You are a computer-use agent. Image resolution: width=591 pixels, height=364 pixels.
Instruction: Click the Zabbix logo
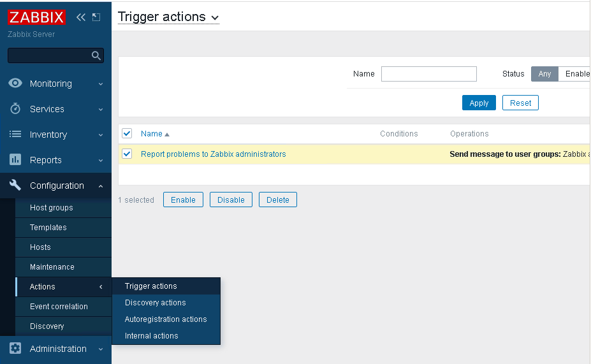[36, 17]
